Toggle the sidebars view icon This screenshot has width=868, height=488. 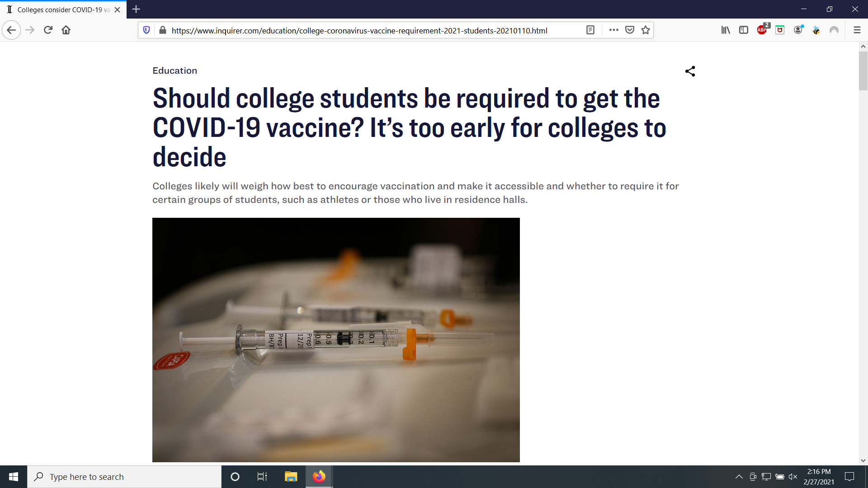744,30
